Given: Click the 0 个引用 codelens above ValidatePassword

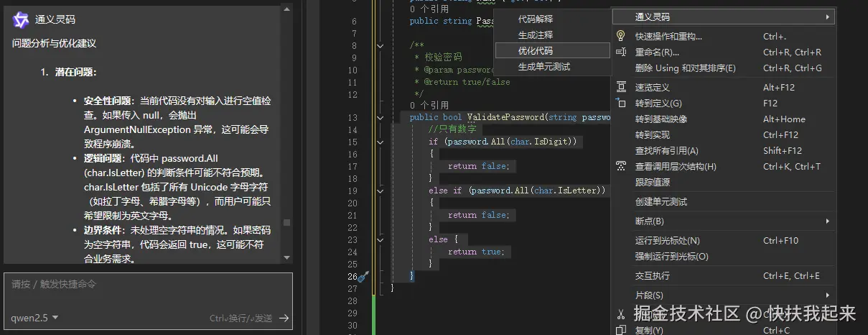Looking at the screenshot, I should (x=429, y=106).
